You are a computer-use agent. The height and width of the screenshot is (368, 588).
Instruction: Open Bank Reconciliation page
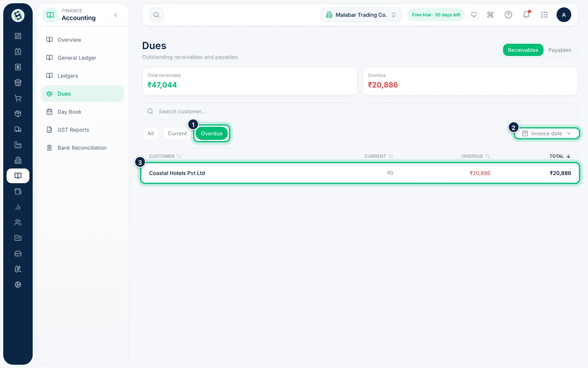82,148
